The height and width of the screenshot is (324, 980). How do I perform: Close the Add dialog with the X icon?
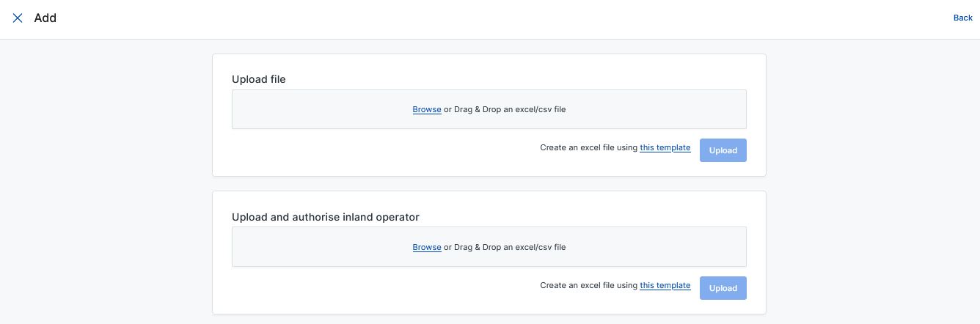[18, 18]
